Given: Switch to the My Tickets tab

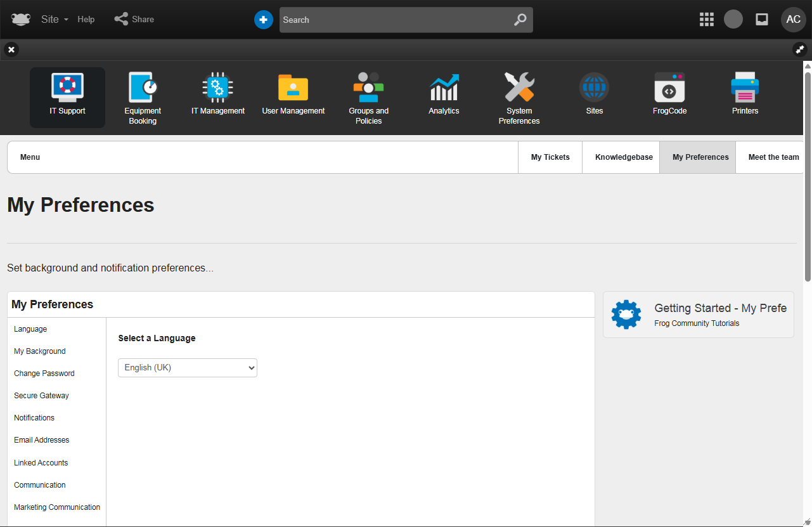Looking at the screenshot, I should pos(550,157).
